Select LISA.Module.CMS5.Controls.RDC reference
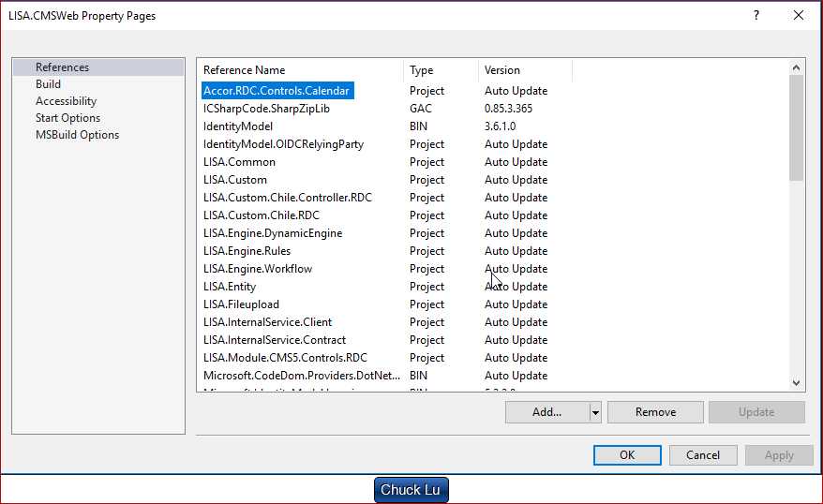Screen dimensions: 823x504 click(286, 358)
